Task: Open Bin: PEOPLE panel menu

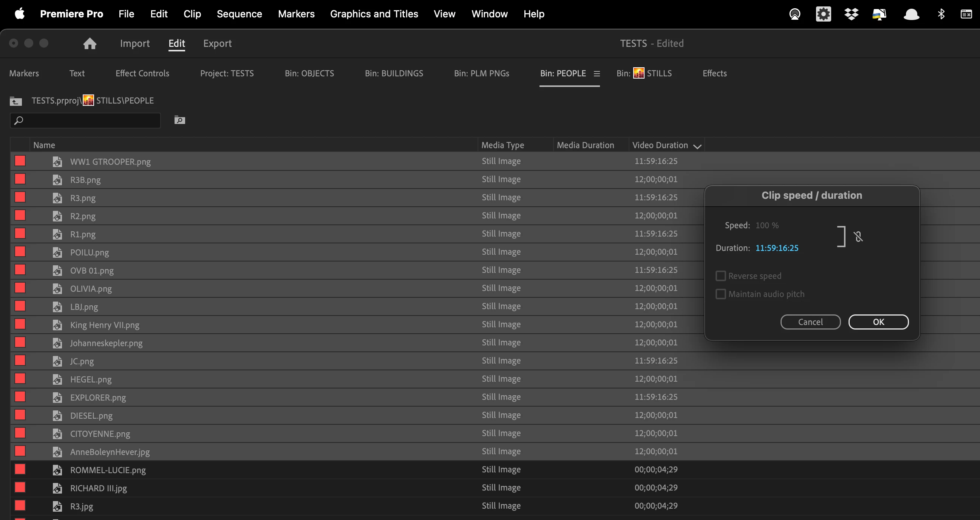Action: click(x=597, y=73)
